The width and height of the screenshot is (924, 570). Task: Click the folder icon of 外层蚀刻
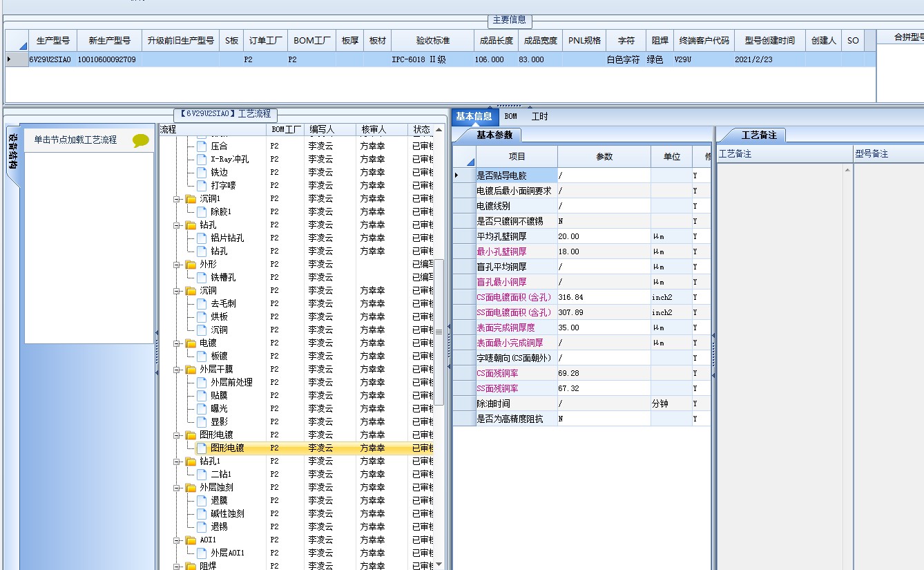[x=191, y=488]
